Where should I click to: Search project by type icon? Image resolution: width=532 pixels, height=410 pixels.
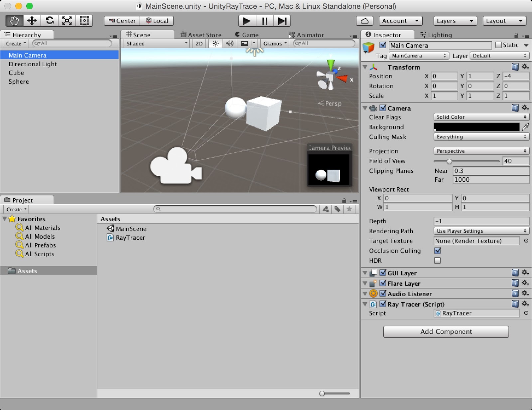point(326,209)
